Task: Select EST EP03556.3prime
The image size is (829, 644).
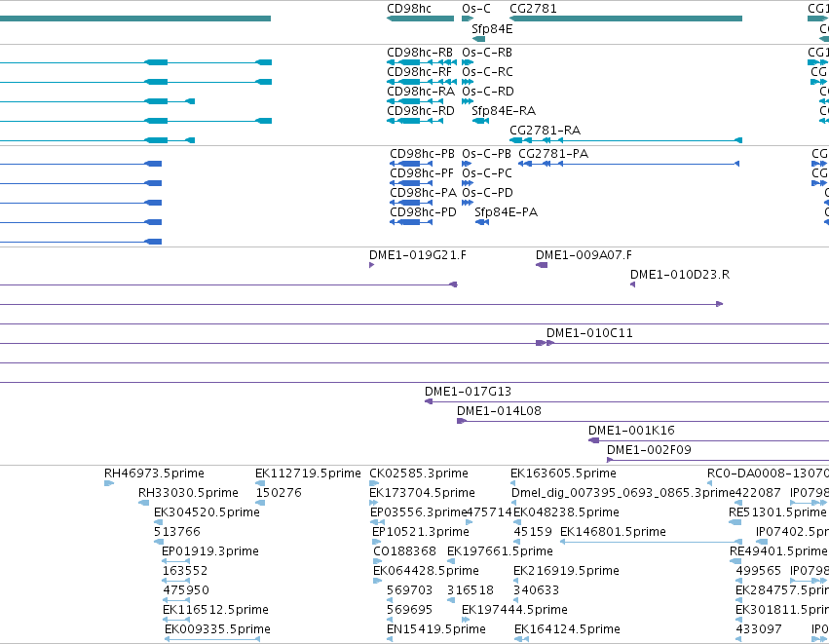Action: point(418,512)
